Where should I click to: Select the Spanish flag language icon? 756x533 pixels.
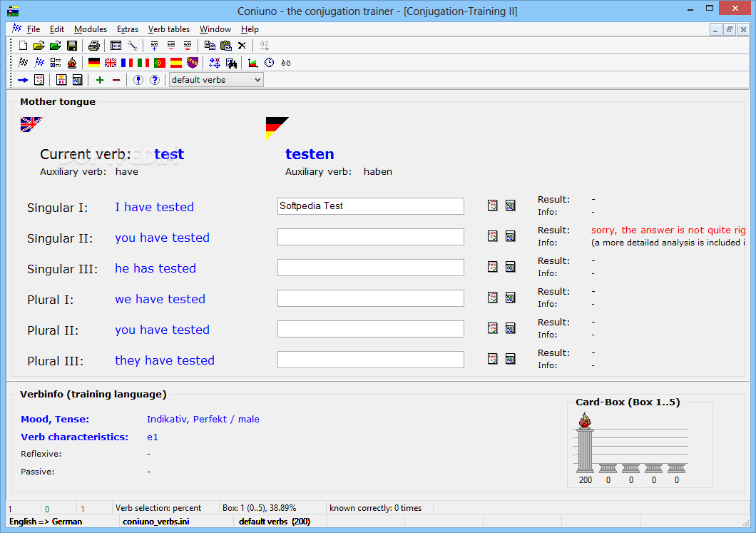pyautogui.click(x=176, y=63)
